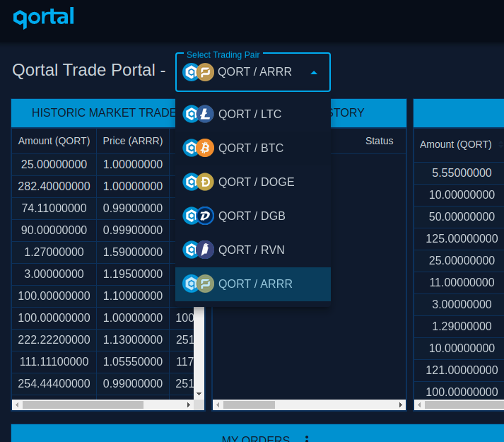This screenshot has width=504, height=442.
Task: Collapse the Select Trading Pair dropdown arrow
Action: tap(314, 73)
